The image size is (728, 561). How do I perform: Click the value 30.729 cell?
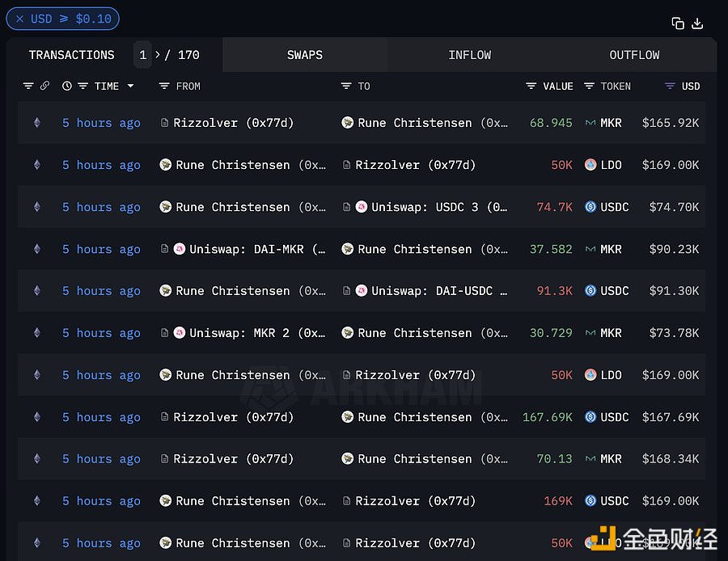coord(551,333)
